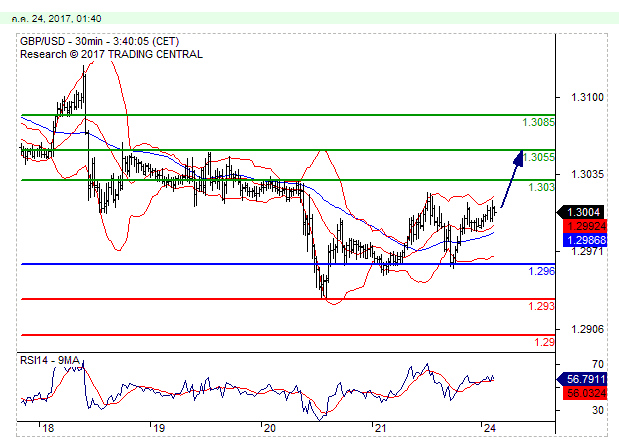The image size is (619, 443).
Task: Click date label 19 on time axis
Action: click(159, 428)
